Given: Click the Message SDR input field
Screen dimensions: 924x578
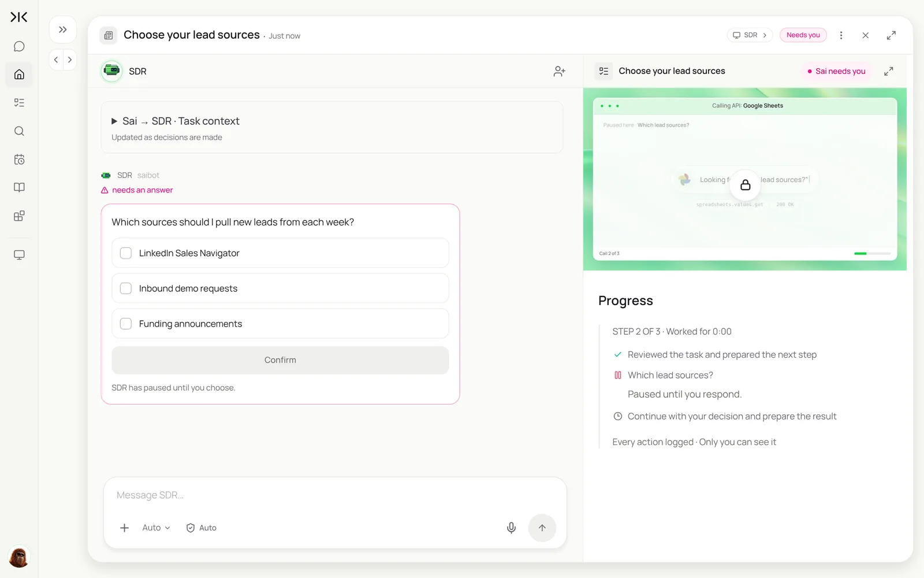Looking at the screenshot, I should [x=335, y=495].
